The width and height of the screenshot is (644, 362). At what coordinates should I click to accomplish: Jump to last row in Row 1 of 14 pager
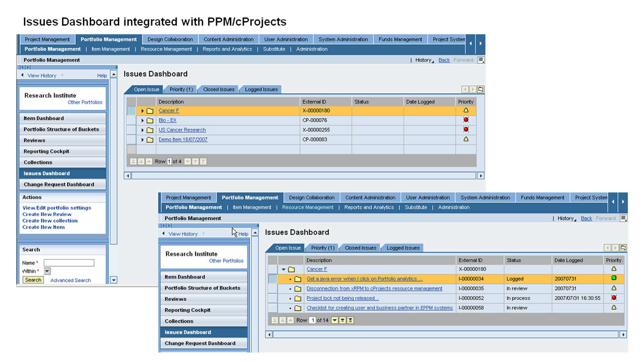click(x=351, y=320)
